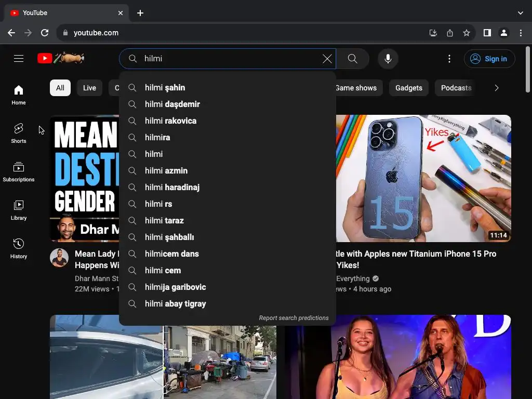The height and width of the screenshot is (399, 532).
Task: Close the YouTube browser tab
Action: coord(121,13)
